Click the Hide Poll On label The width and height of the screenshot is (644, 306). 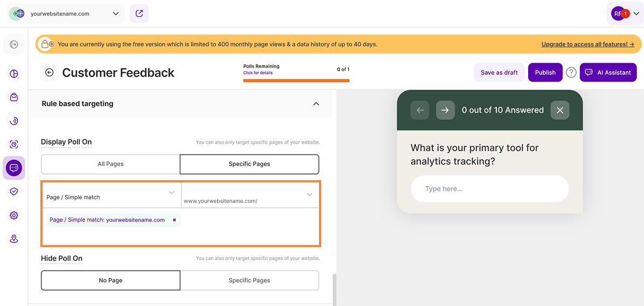pos(61,259)
